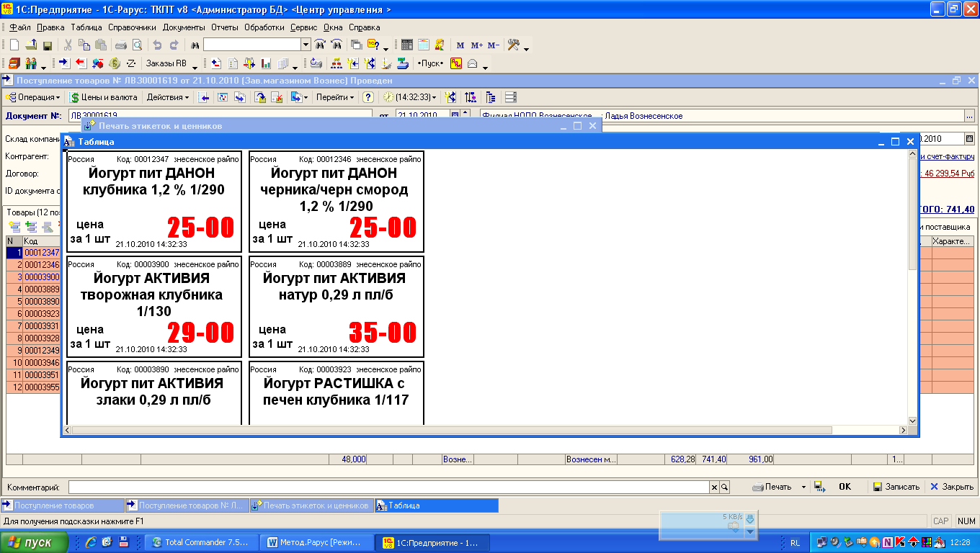The image size is (980, 553).
Task: Click the Print icon in the main toolbar
Action: click(121, 45)
